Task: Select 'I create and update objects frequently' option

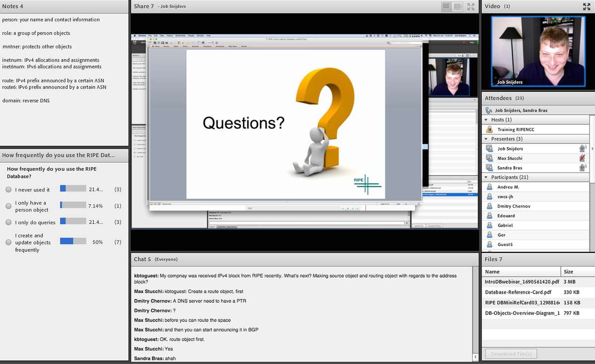Action: pos(8,243)
